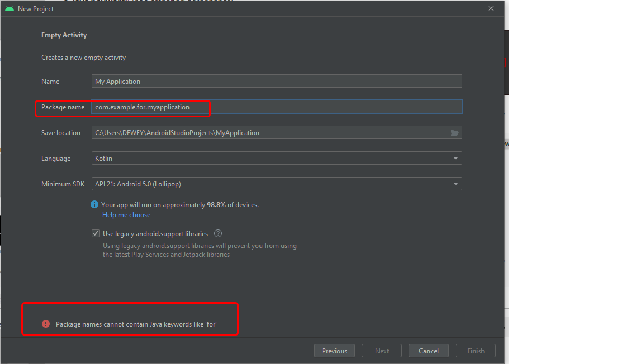Click the red error icon by the warning
This screenshot has height=364, width=644.
point(46,324)
